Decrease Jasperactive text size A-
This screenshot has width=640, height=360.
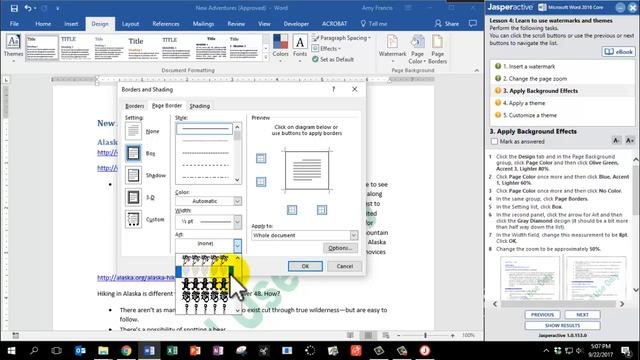tap(616, 141)
